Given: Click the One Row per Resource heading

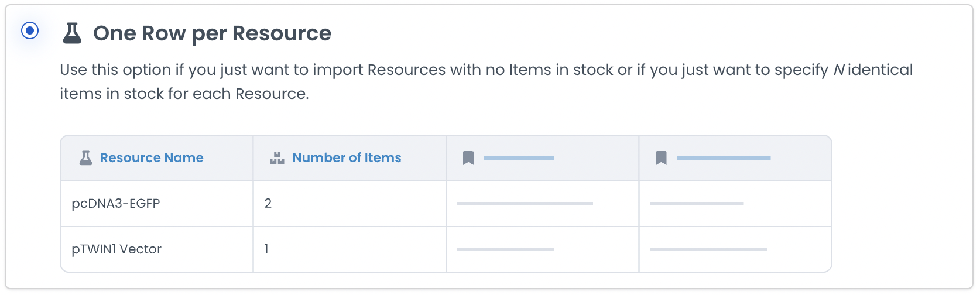Looking at the screenshot, I should 212,33.
